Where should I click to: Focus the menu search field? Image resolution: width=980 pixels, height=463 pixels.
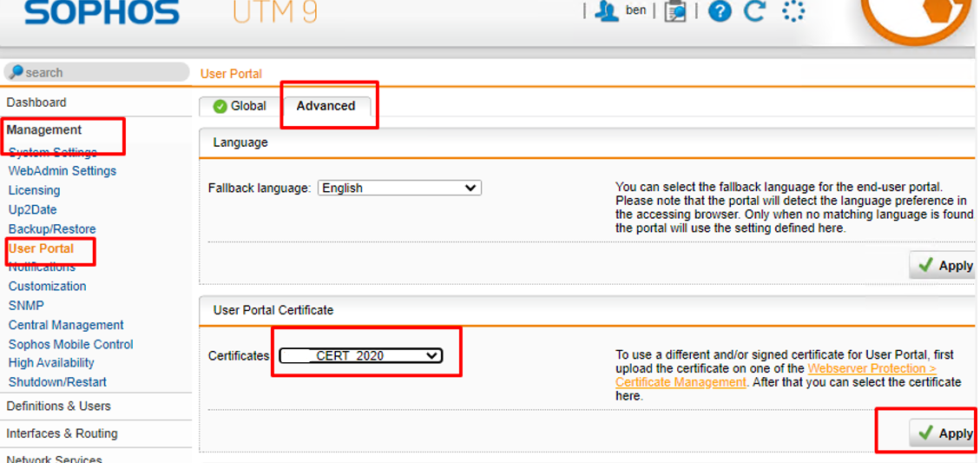[x=95, y=72]
